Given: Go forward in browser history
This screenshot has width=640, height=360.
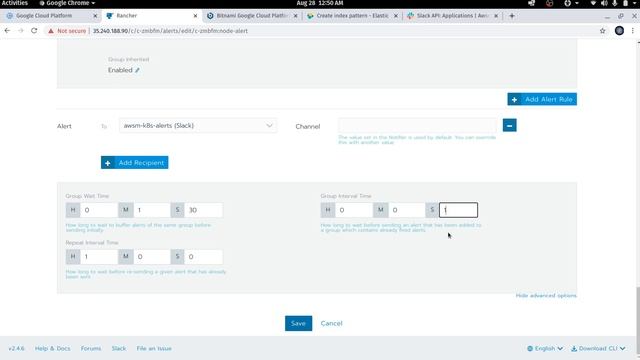Looking at the screenshot, I should point(21,31).
